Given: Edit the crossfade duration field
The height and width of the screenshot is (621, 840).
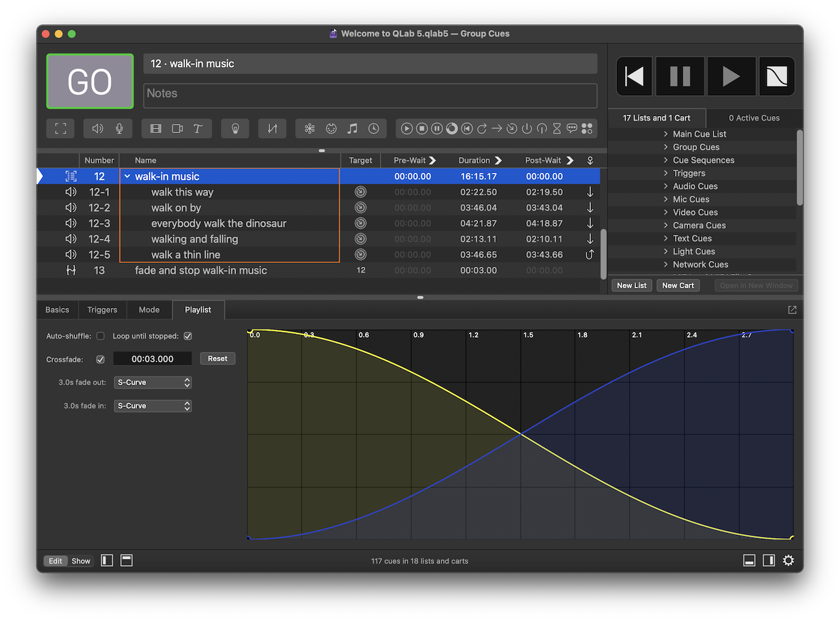Looking at the screenshot, I should point(152,358).
